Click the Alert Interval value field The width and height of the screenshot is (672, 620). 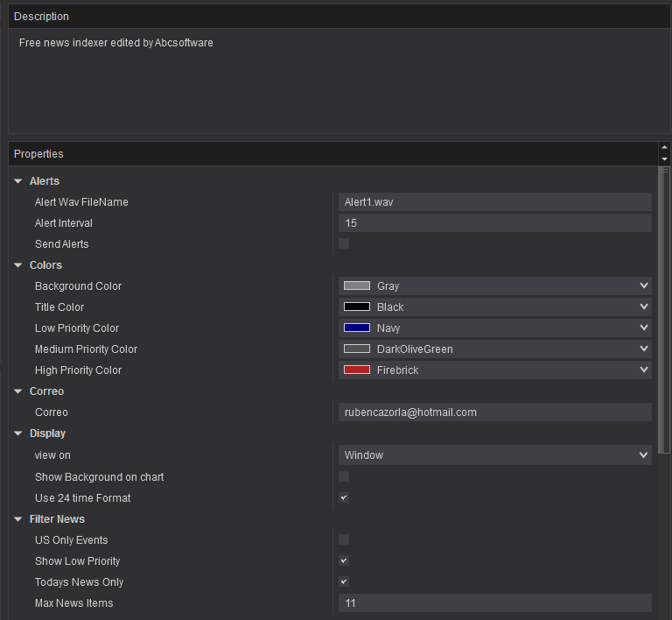[x=494, y=223]
